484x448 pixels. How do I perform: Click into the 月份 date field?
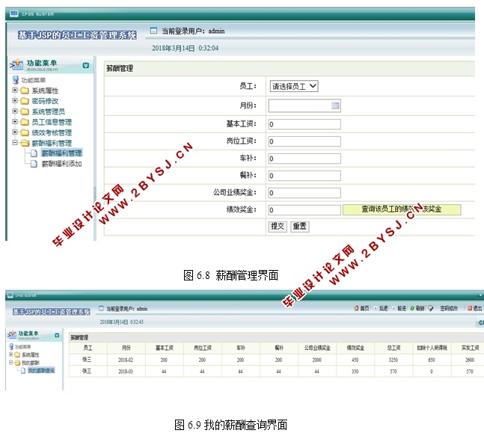coord(304,105)
